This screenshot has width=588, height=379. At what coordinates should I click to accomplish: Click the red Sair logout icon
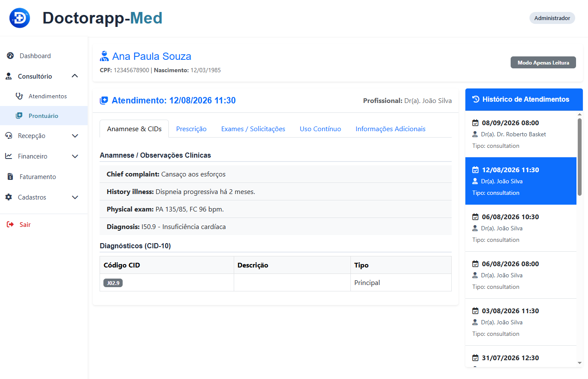[10, 224]
